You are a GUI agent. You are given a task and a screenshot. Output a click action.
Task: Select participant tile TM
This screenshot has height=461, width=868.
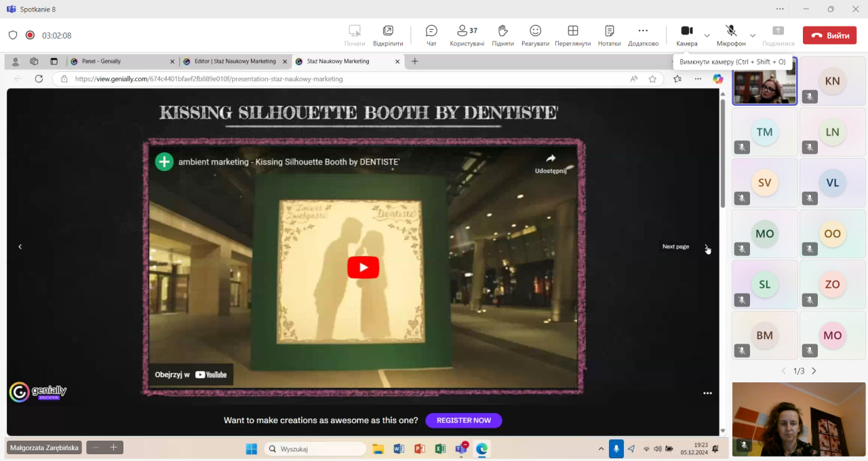pos(765,132)
